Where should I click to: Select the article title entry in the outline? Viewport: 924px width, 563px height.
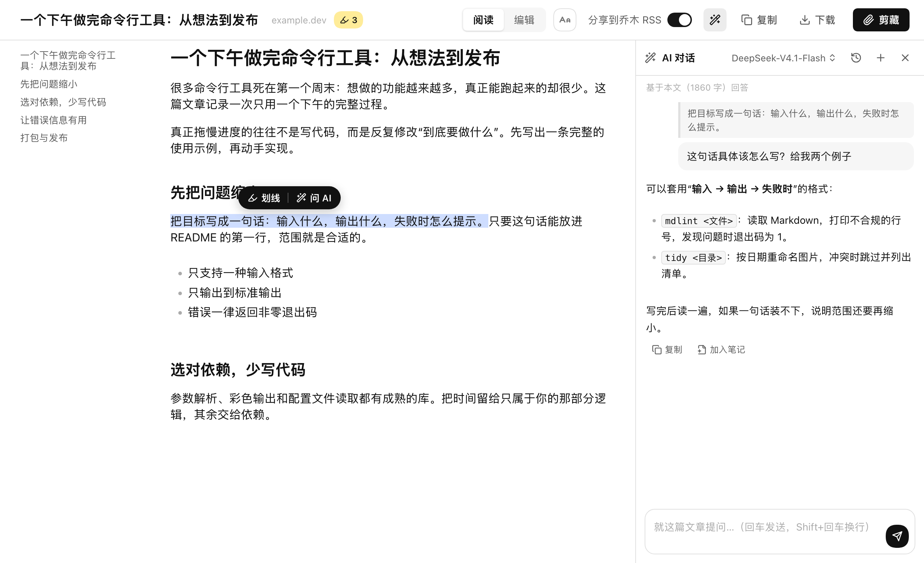click(x=68, y=60)
